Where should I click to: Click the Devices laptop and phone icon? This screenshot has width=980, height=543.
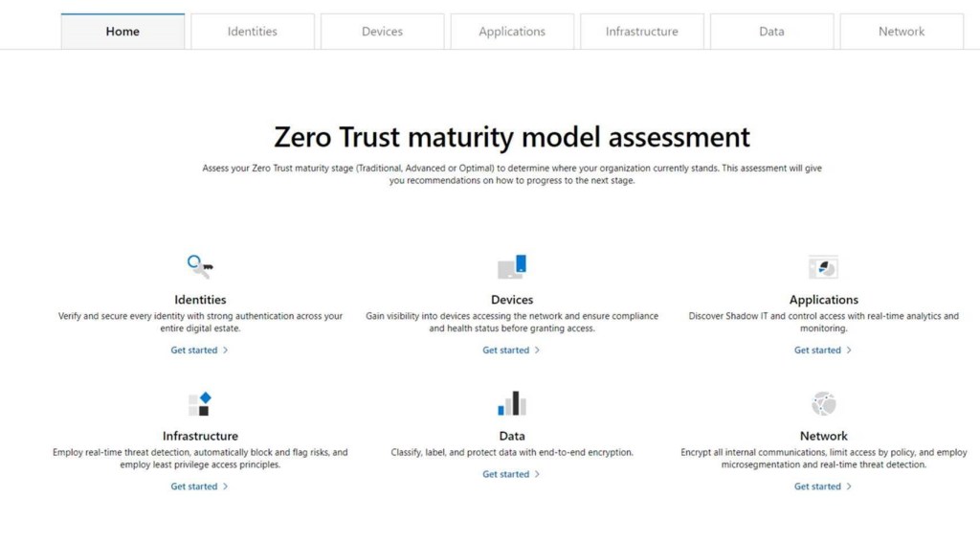click(512, 266)
